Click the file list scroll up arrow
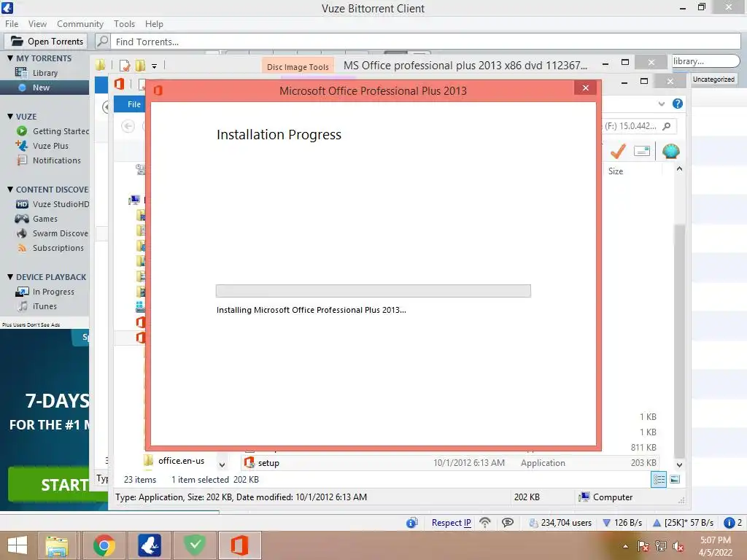The width and height of the screenshot is (747, 560). click(x=679, y=168)
